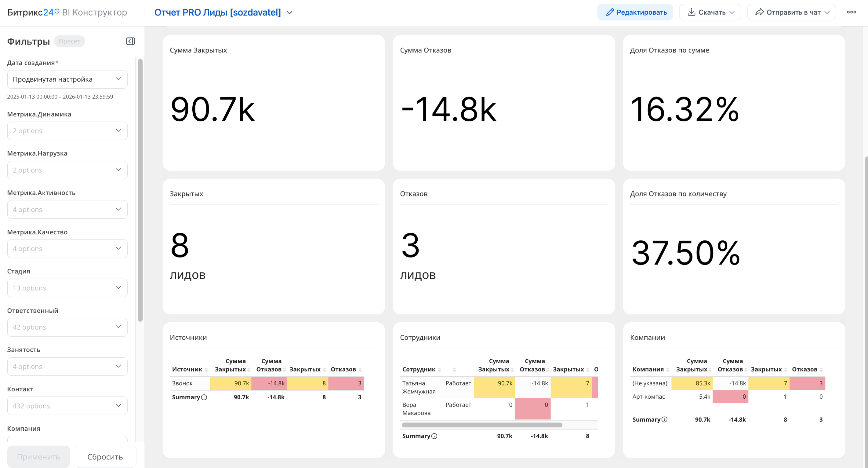Viewport: 868px width, 468px height.
Task: Open the Дата создания period dropdown
Action: click(x=67, y=79)
